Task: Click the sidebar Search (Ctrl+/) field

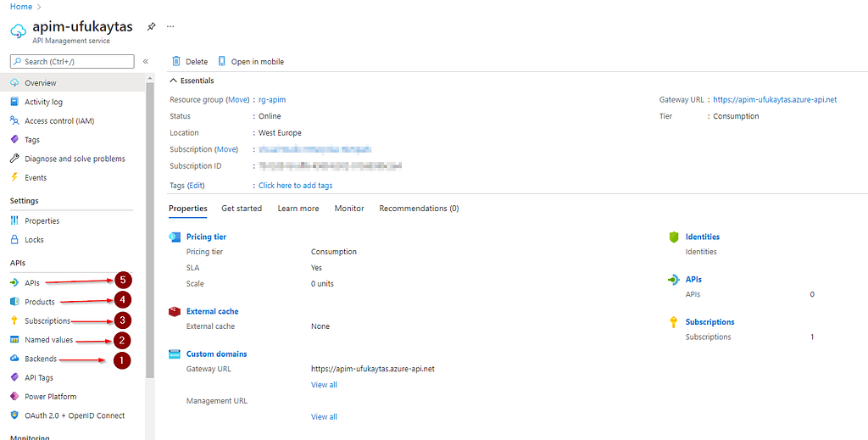Action: coord(72,61)
